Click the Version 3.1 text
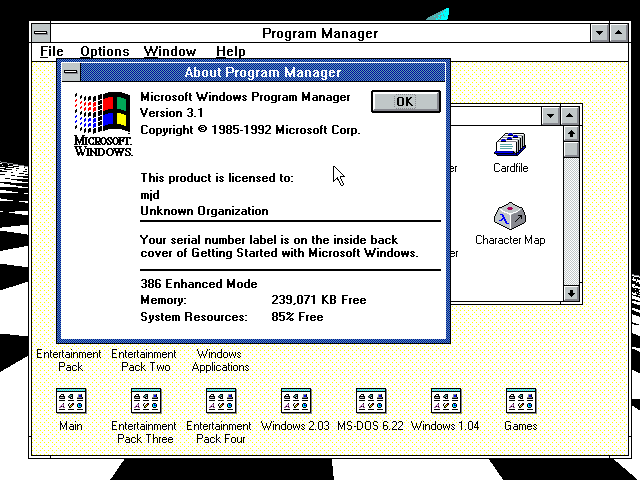 [x=171, y=113]
